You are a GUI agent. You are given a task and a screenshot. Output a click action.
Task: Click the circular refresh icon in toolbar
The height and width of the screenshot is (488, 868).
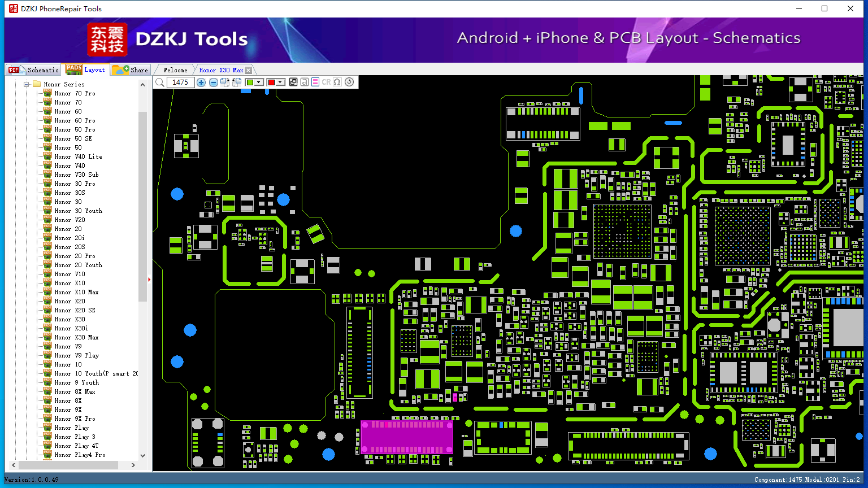click(349, 82)
